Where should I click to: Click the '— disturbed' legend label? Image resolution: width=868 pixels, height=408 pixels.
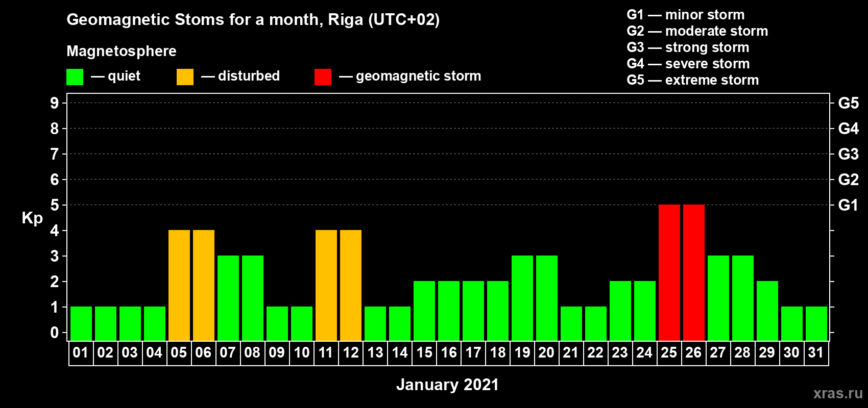240,76
